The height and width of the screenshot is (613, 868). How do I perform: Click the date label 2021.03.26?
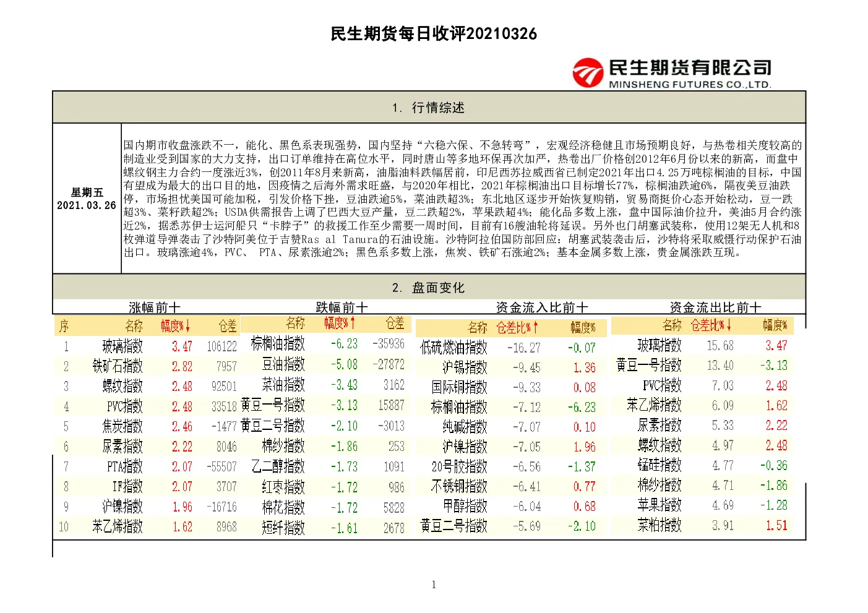(87, 205)
